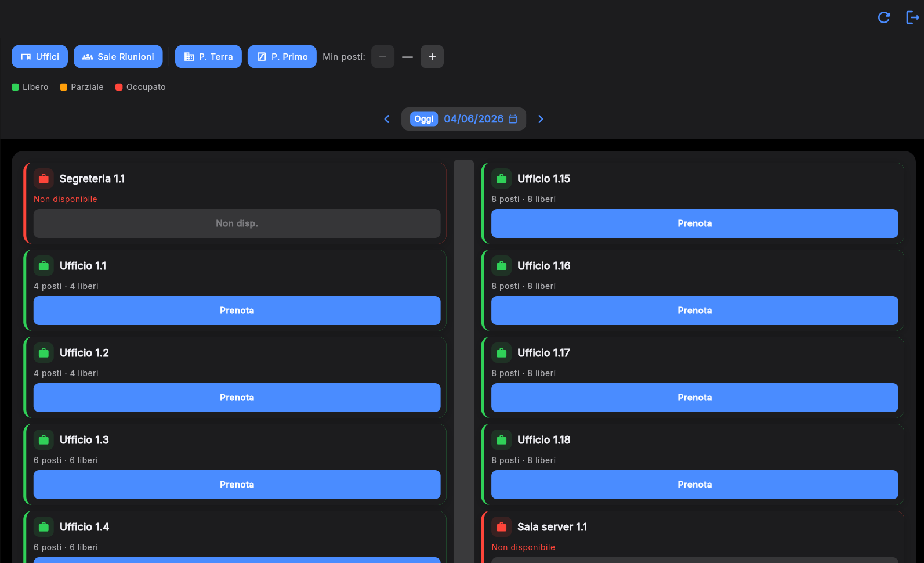Go to the next day with the right chevron
This screenshot has width=924, height=563.
point(541,119)
